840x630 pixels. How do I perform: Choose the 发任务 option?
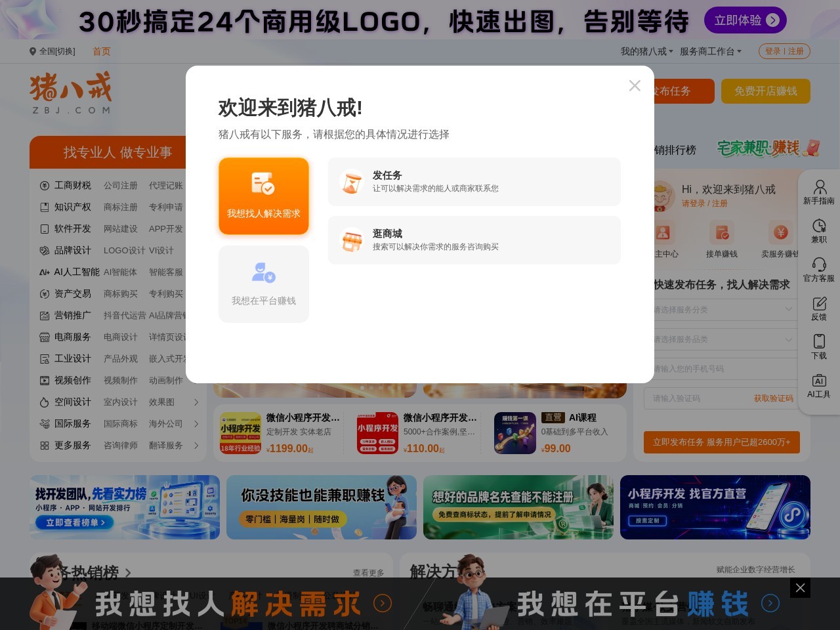tap(474, 182)
